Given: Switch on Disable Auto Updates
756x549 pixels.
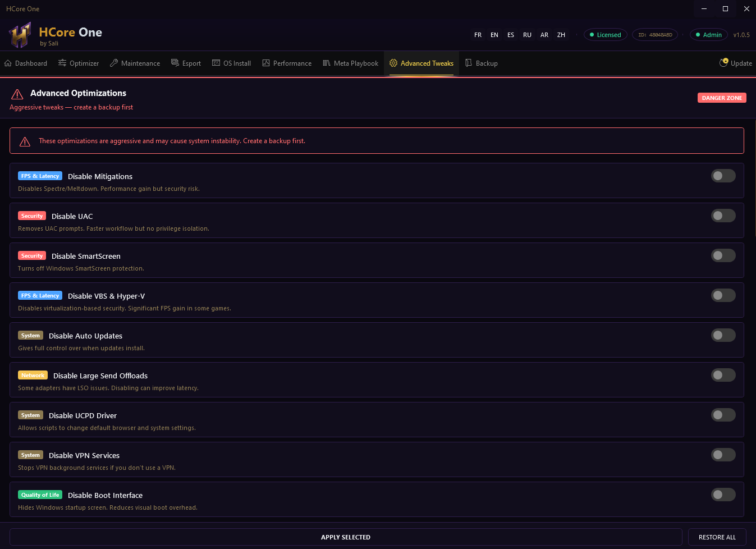Looking at the screenshot, I should 723,335.
